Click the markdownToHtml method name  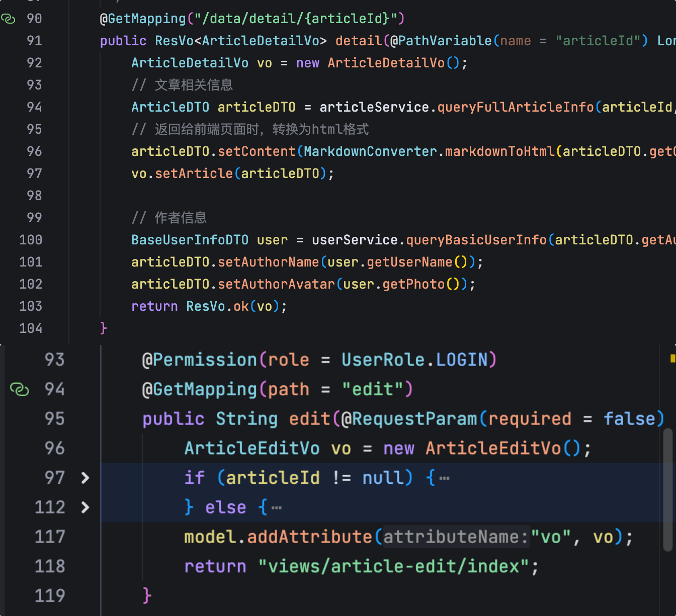coord(499,151)
